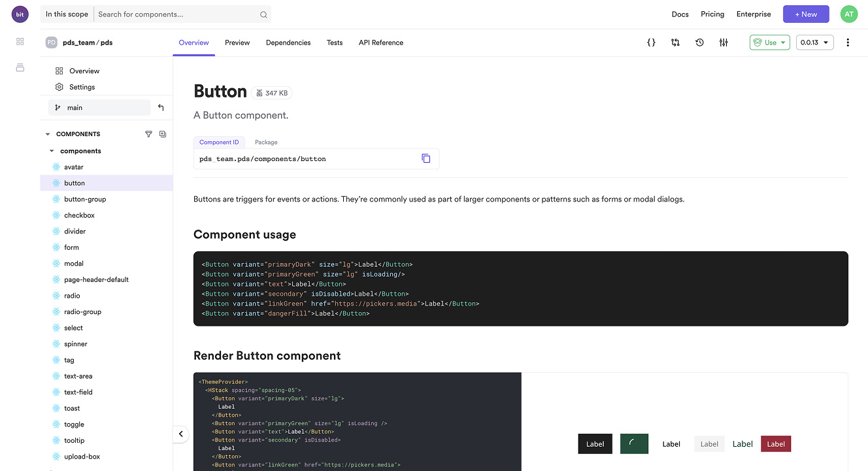This screenshot has width=868, height=471.
Task: Collapse the sidebar with the chevron button
Action: tap(180, 434)
